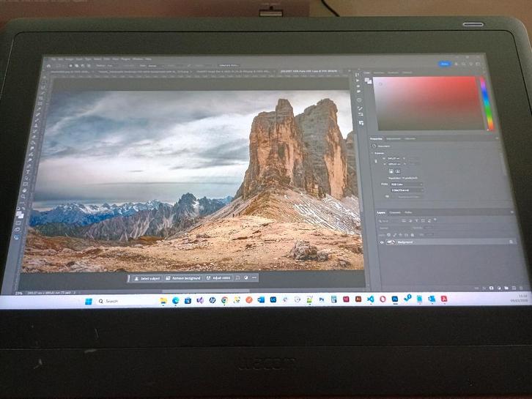Toggle Lock image pixels brush icon

pos(394,234)
